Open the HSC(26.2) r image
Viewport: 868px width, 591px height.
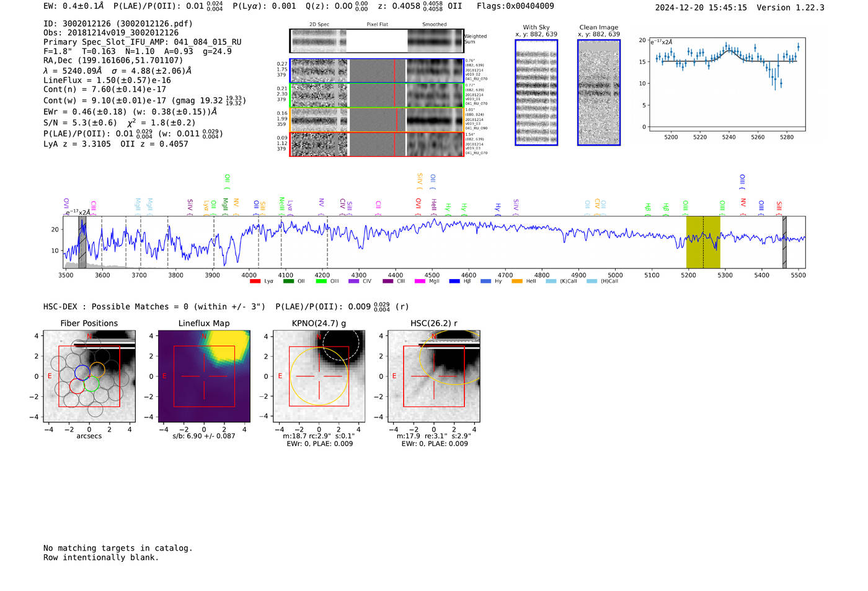point(434,376)
